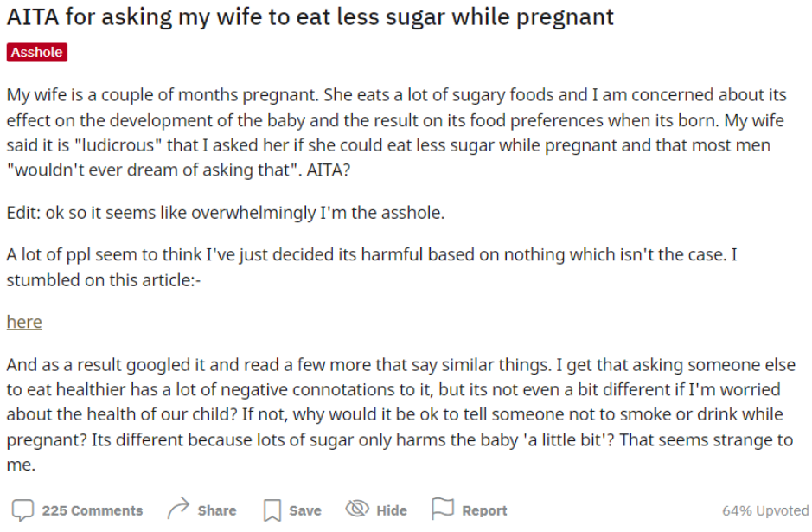The height and width of the screenshot is (532, 812).
Task: Click the quoted word "ludicrous" in the post
Action: pos(118,145)
